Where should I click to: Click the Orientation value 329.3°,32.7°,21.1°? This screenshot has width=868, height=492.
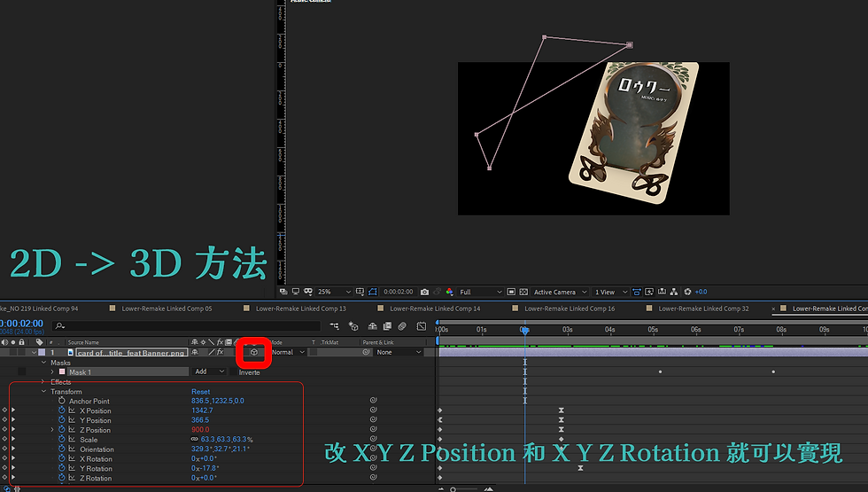click(221, 449)
